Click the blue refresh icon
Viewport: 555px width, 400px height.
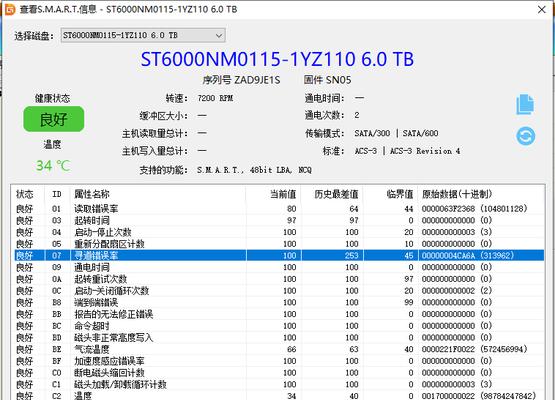tap(526, 136)
